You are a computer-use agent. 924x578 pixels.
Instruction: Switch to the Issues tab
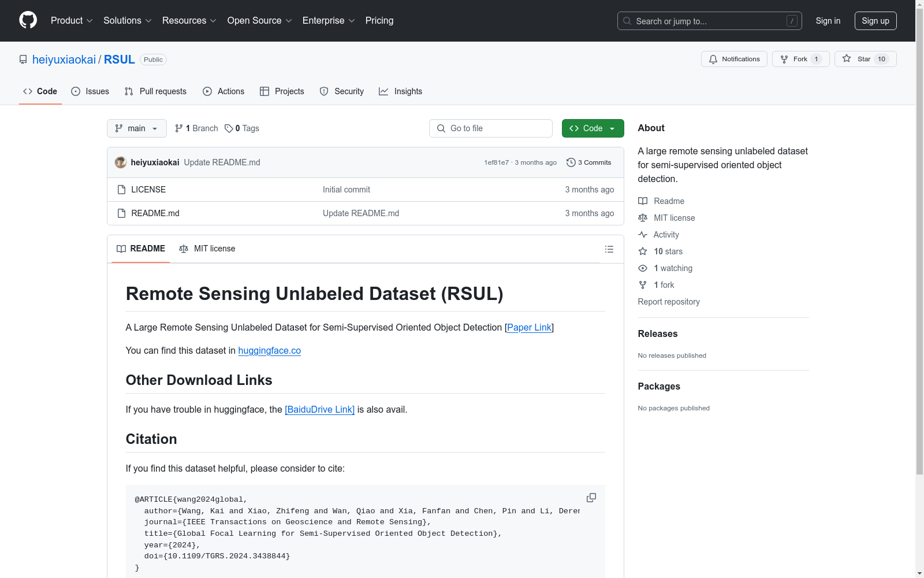point(90,91)
